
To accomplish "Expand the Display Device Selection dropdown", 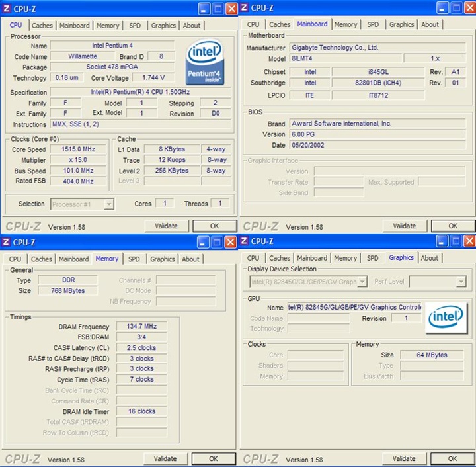I will [x=309, y=282].
